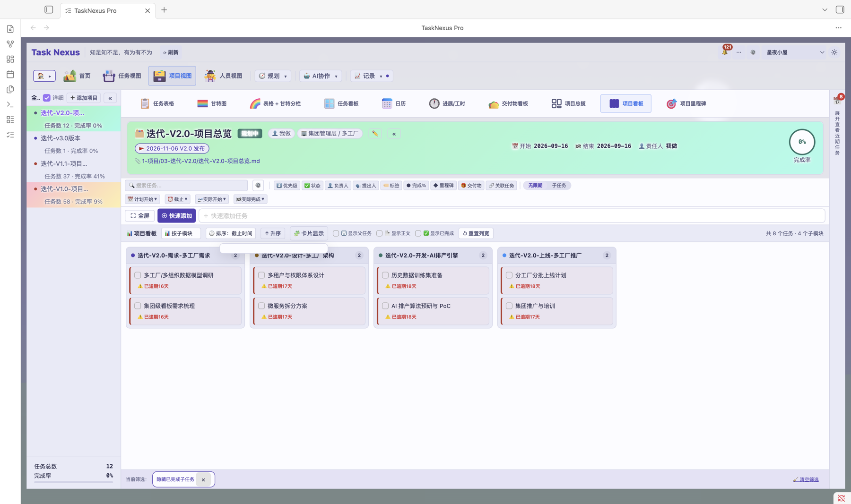This screenshot has height=504, width=851.
Task: Click the 完成率 progress bar in sidebar footer
Action: tap(73, 482)
